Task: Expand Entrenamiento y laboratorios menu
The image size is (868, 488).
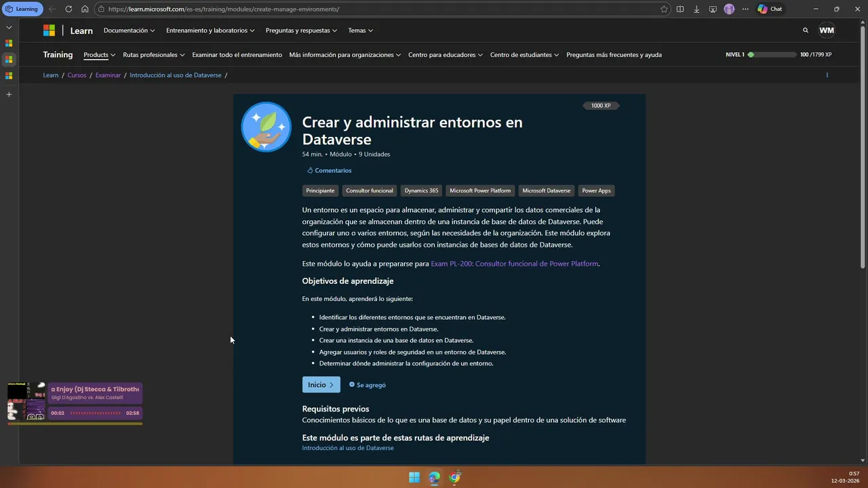Action: point(210,30)
